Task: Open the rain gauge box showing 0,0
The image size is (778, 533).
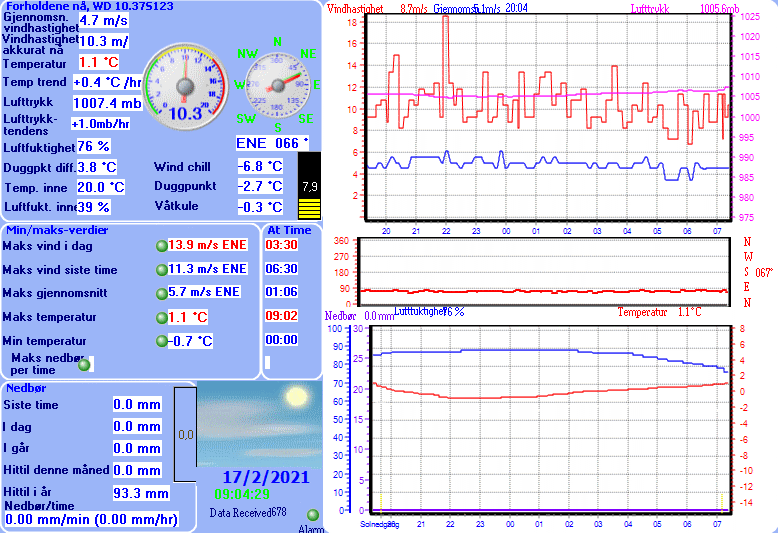Action: (185, 435)
